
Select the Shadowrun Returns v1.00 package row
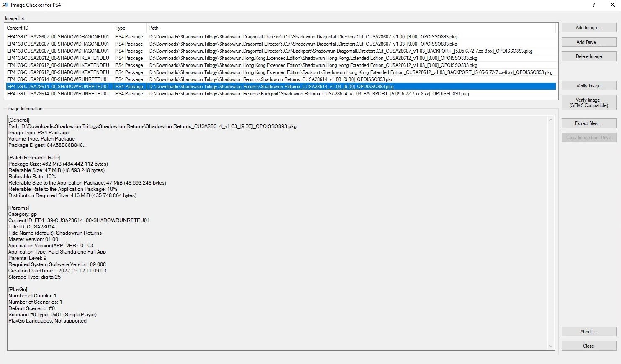pos(280,79)
